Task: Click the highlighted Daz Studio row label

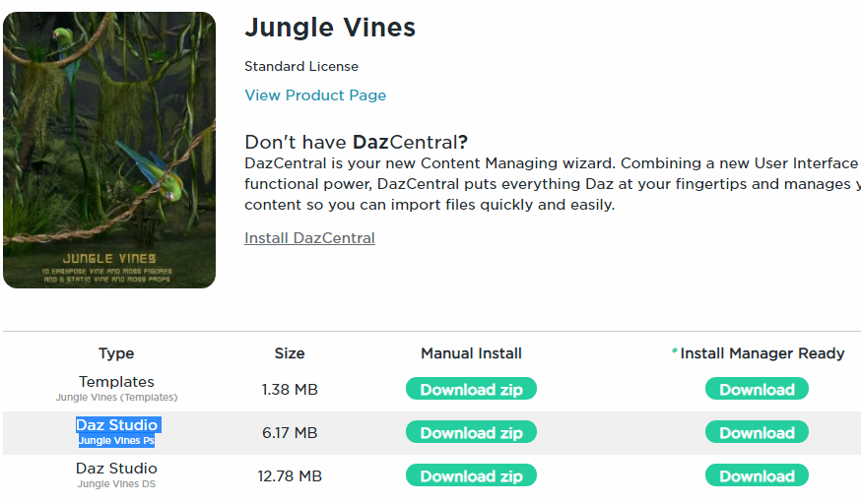Action: (117, 425)
